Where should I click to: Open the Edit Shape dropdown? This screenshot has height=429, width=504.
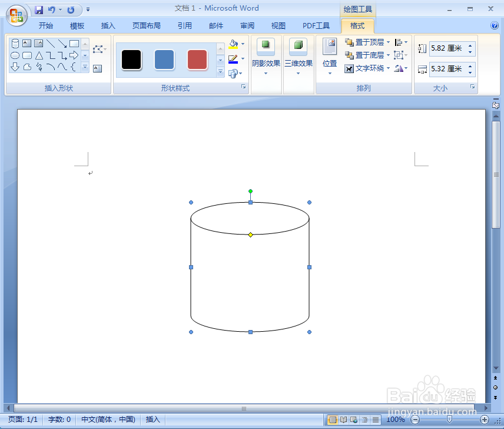coord(100,49)
